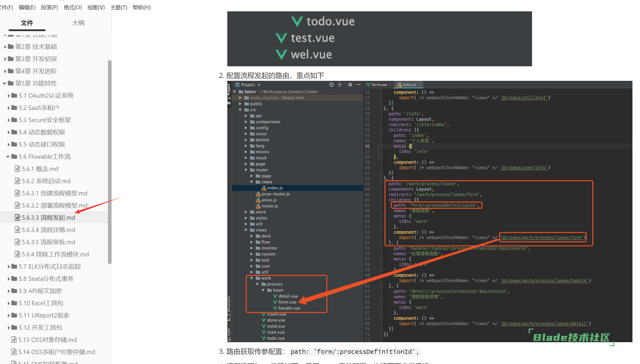Click folder icon of 5.4 动态数据权限
The height and width of the screenshot is (364, 640).
[x=14, y=132]
